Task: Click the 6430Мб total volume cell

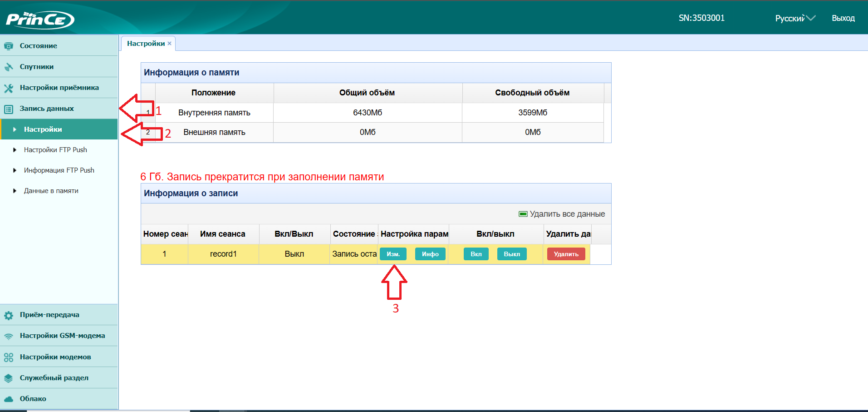Action: (x=368, y=113)
